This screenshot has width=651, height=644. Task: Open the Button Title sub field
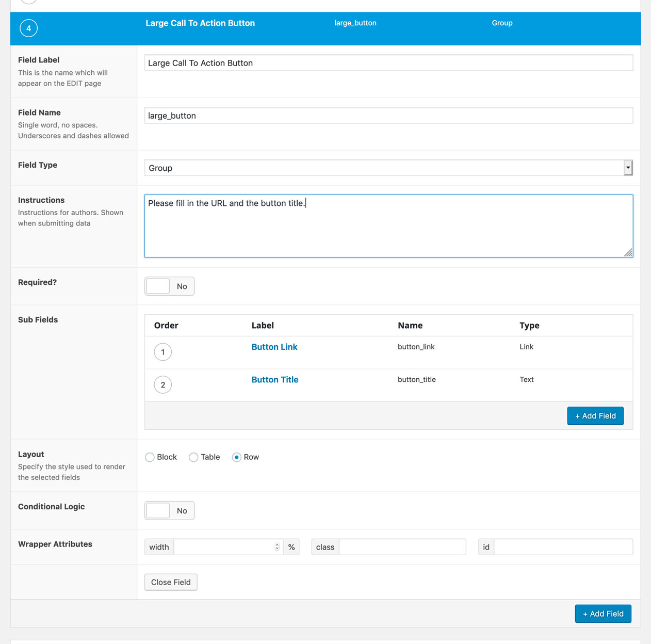point(275,379)
